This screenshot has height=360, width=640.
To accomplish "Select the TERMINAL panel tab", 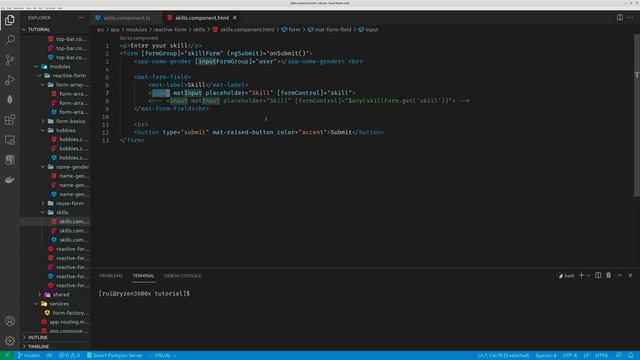I will coord(143,276).
